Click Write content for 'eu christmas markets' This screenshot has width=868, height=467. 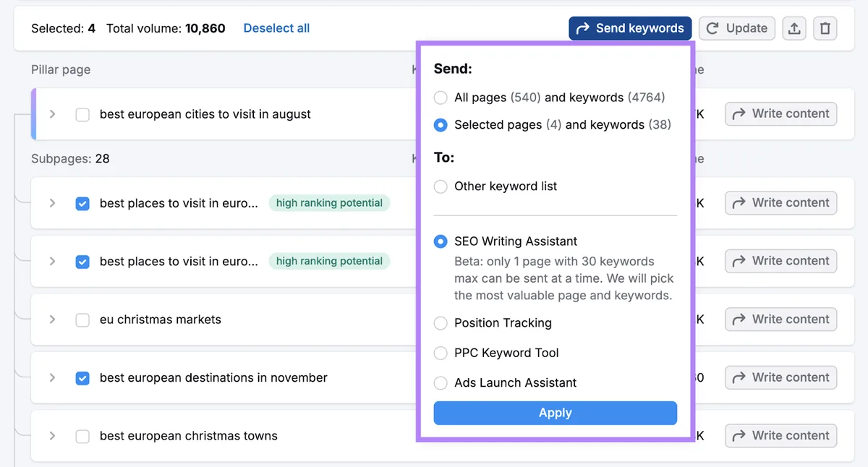(x=781, y=319)
